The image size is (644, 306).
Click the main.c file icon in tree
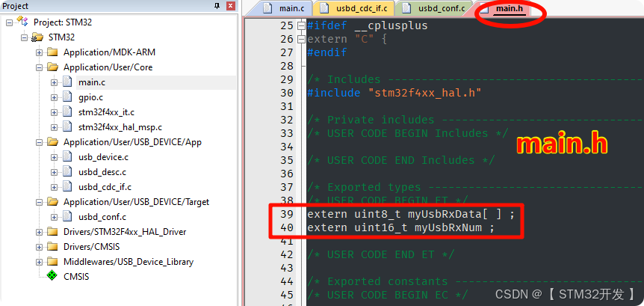[x=67, y=82]
